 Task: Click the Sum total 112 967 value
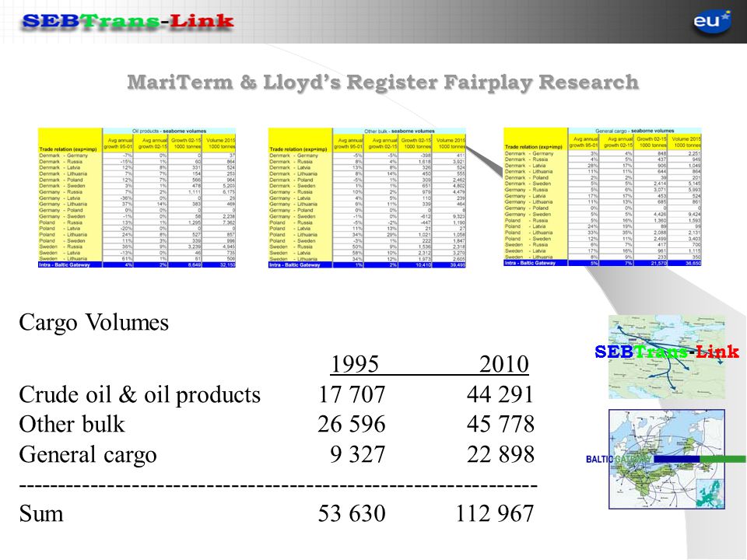point(495,513)
